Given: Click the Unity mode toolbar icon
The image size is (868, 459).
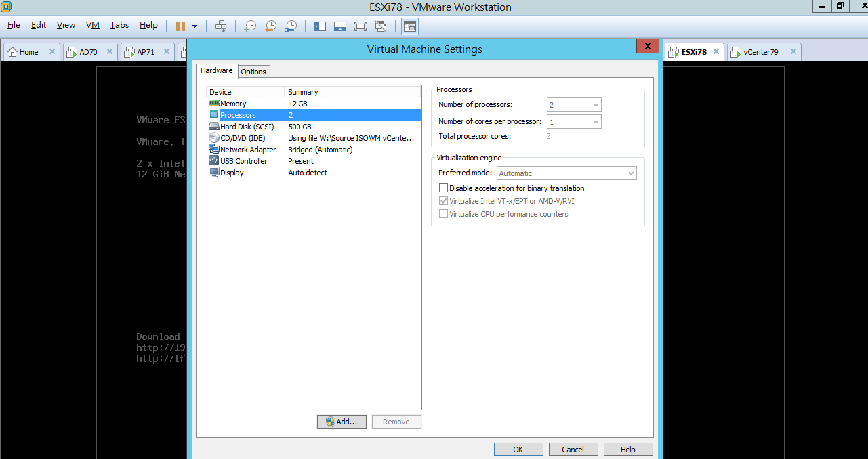Looking at the screenshot, I should [x=381, y=26].
